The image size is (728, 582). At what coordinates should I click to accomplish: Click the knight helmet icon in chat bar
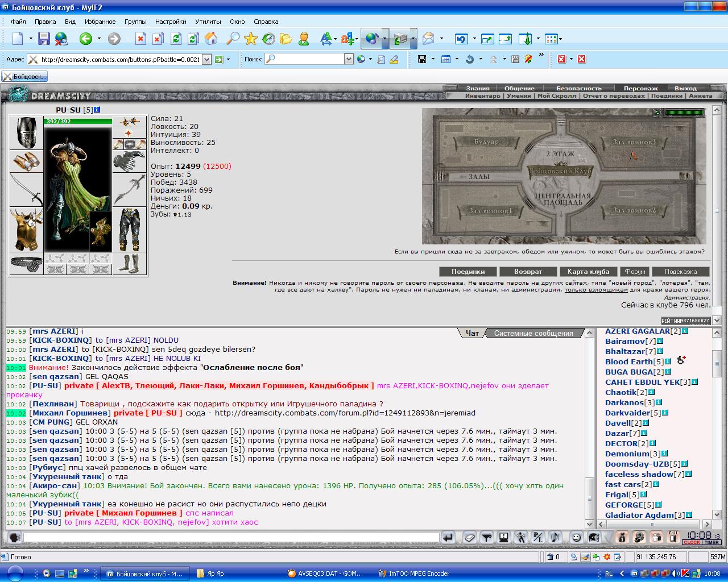tap(594, 537)
